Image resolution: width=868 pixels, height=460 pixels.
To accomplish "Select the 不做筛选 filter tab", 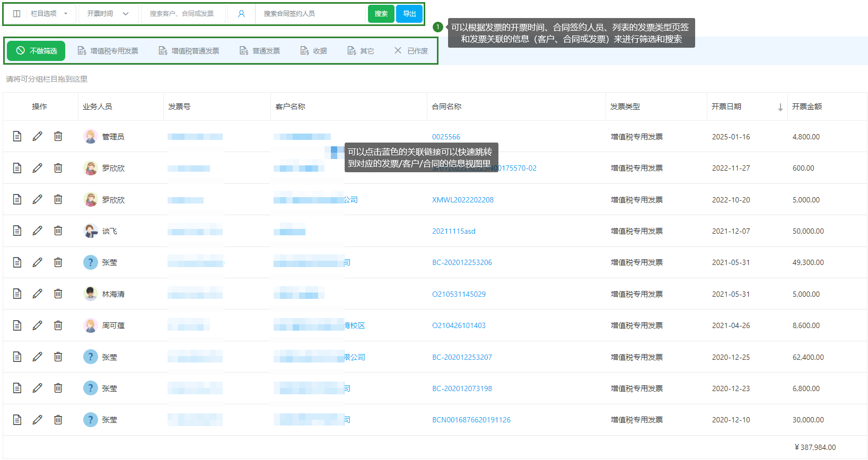I will pyautogui.click(x=36, y=51).
